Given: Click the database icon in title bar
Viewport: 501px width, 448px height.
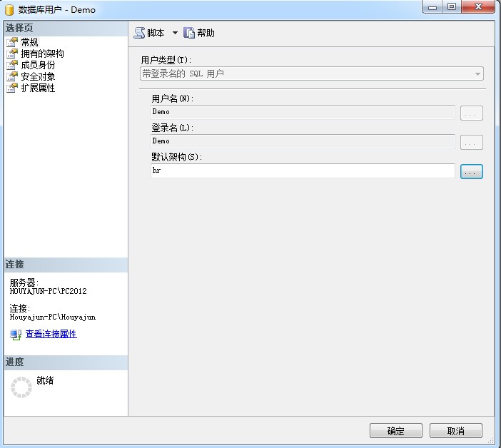Looking at the screenshot, I should coord(10,10).
